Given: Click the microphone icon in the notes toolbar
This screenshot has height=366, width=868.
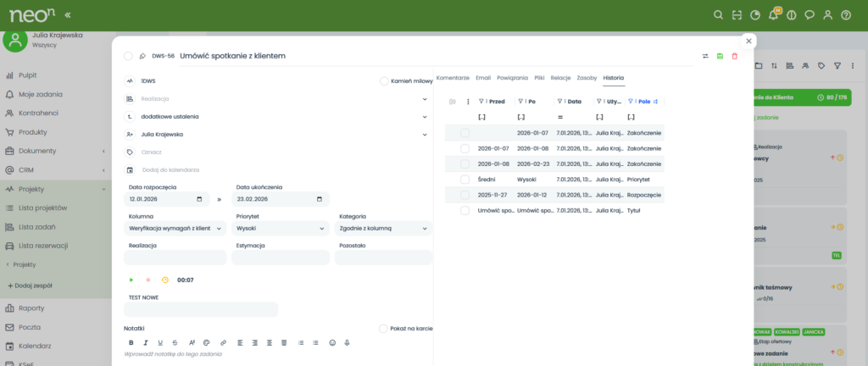Looking at the screenshot, I should tap(347, 342).
